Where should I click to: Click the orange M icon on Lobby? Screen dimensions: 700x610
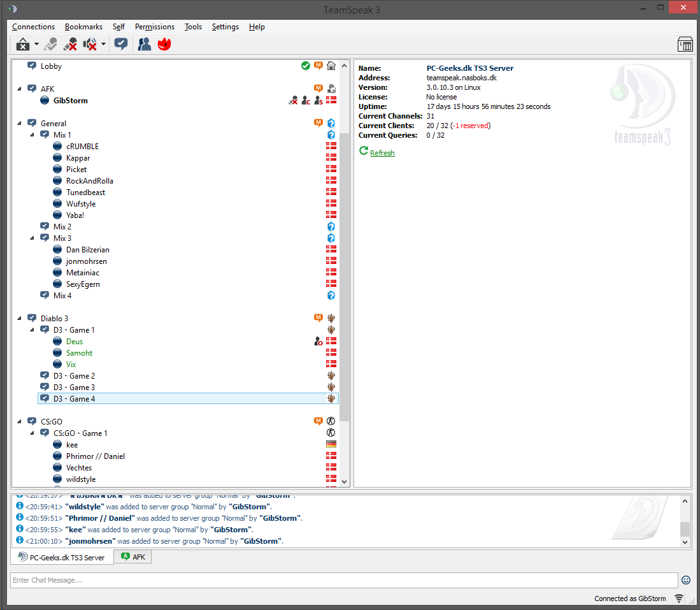318,66
